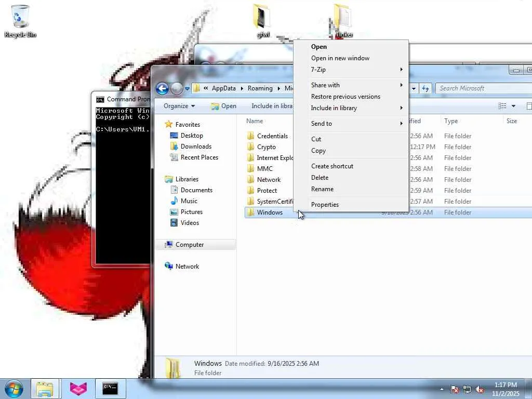The width and height of the screenshot is (532, 399).
Task: Choose Open in context menu
Action: click(351, 47)
